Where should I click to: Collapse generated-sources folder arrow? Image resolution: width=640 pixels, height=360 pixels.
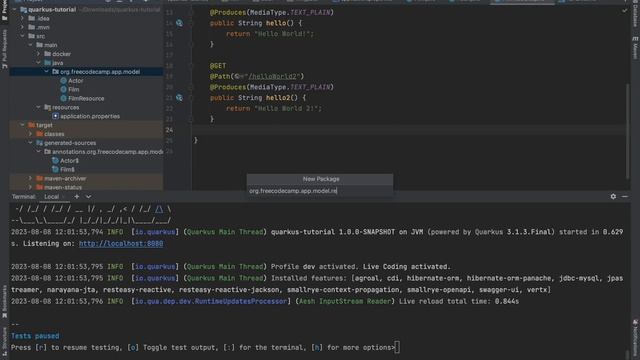(x=31, y=143)
